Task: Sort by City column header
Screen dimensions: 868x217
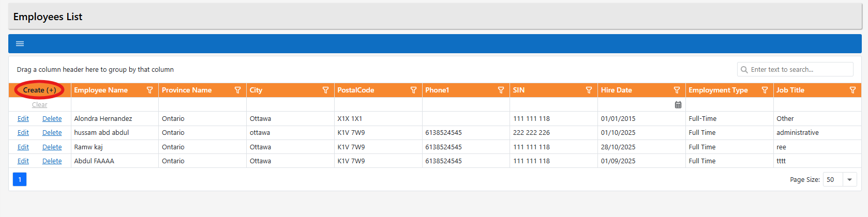Action: (x=256, y=90)
